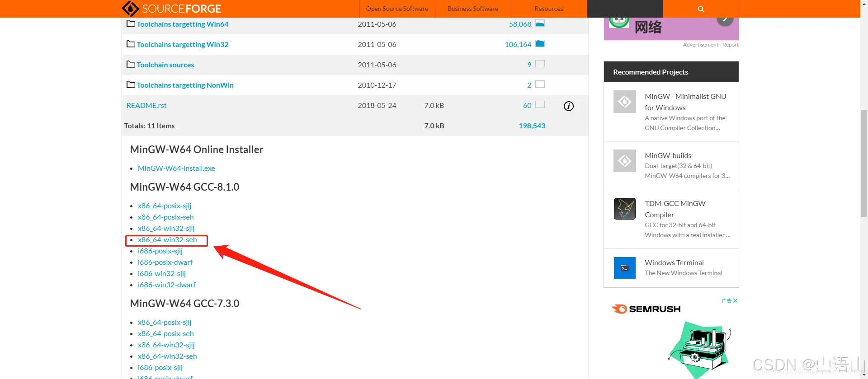This screenshot has width=868, height=379.
Task: Click MinGW Minimalist GNU project icon
Action: pyautogui.click(x=625, y=102)
